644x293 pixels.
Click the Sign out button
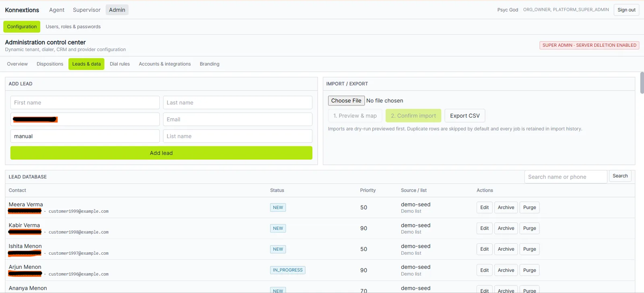[x=626, y=10]
